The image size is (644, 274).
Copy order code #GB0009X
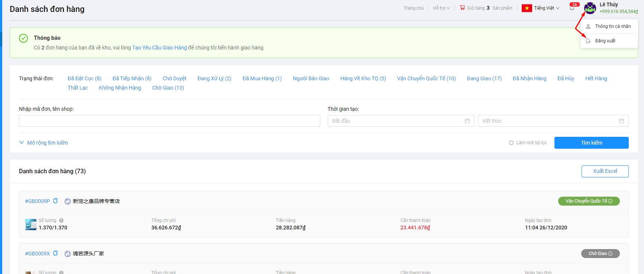pos(55,253)
